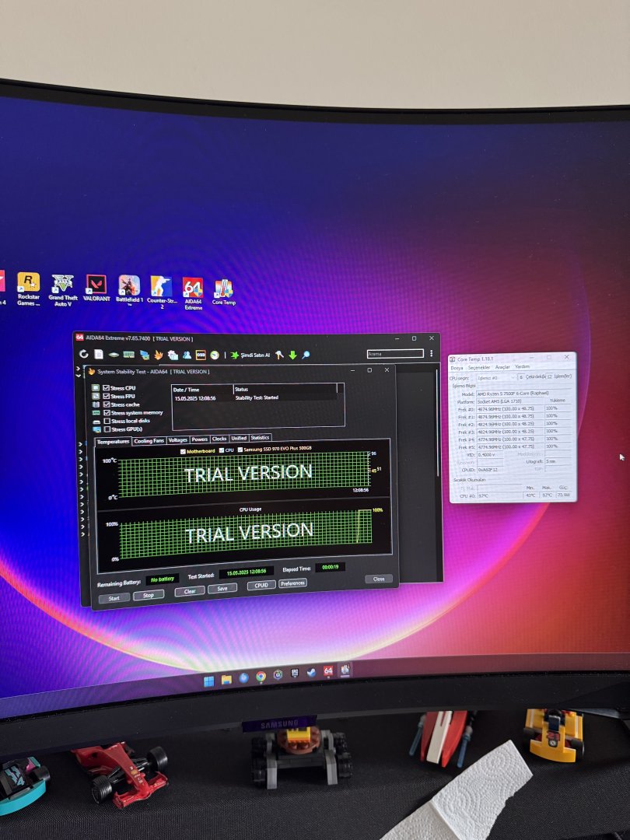Select the AIDA64 Extreme desktop icon
Image resolution: width=630 pixels, height=840 pixels.
193,293
